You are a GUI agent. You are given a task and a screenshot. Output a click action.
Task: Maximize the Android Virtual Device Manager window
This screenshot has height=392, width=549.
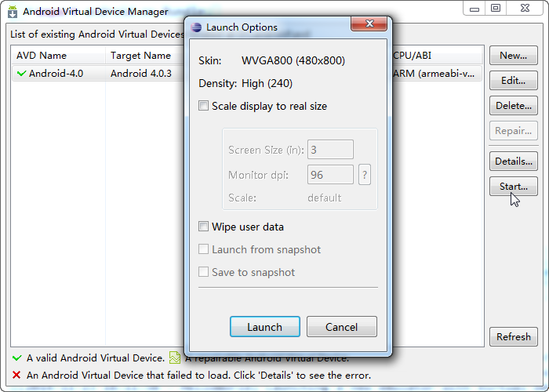pyautogui.click(x=496, y=9)
